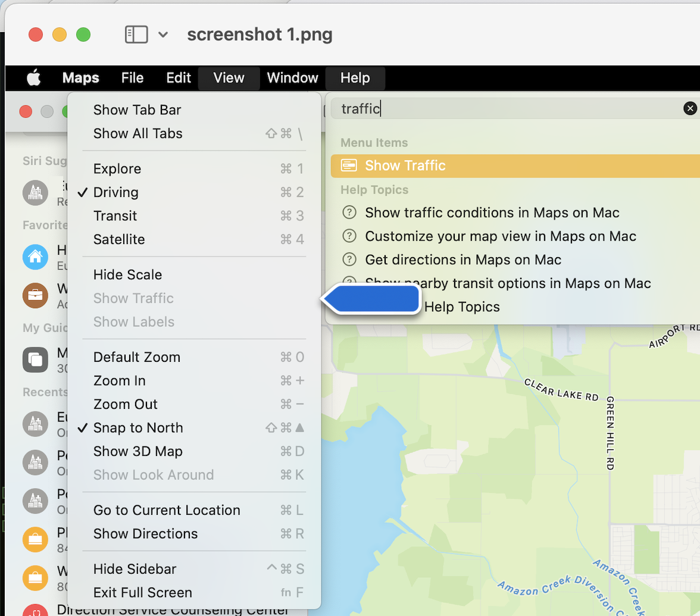The height and width of the screenshot is (616, 700).
Task: Click help icon beside Show traffic conditions topic
Action: pyautogui.click(x=349, y=212)
